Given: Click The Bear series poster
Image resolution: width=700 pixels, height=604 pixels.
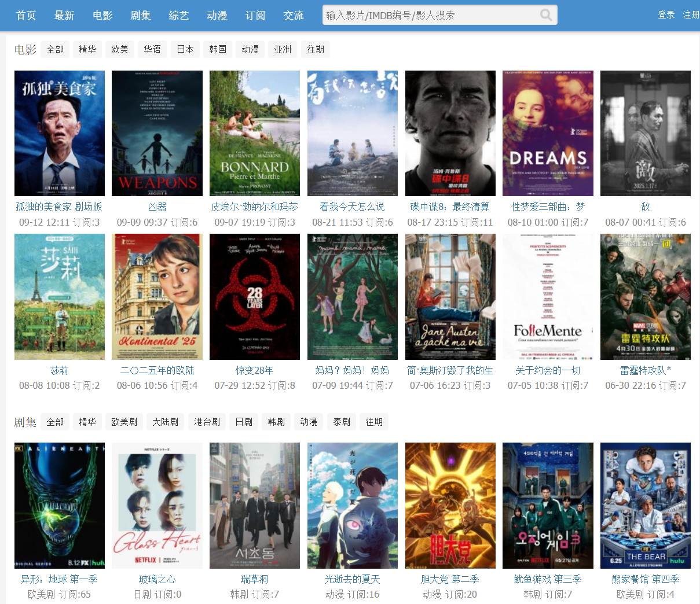Looking at the screenshot, I should (645, 506).
